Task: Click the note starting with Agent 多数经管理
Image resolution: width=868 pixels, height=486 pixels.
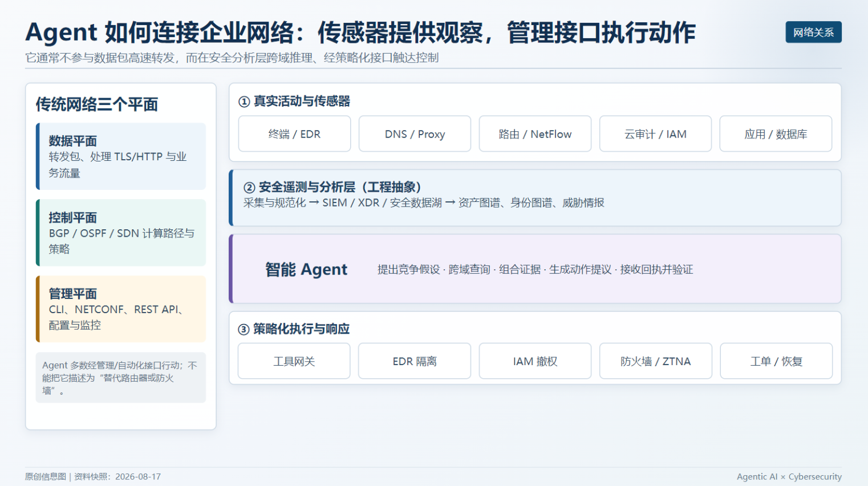Action: click(x=121, y=378)
